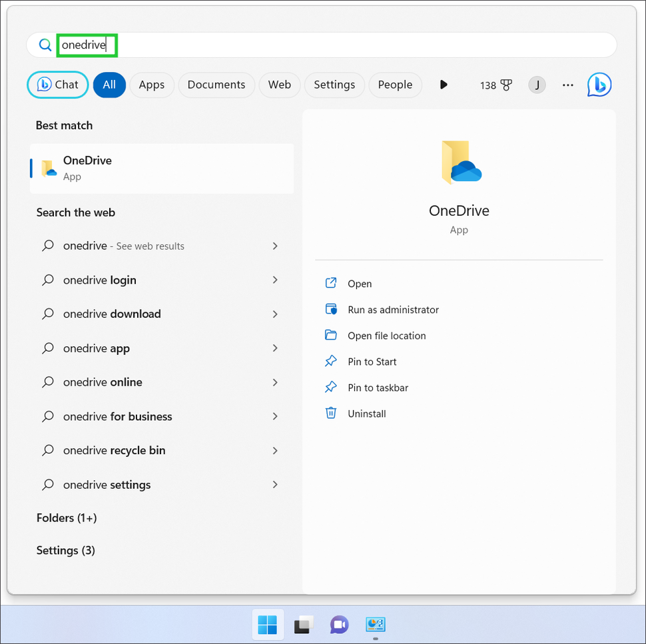This screenshot has width=646, height=644.
Task: Open Microsoft Rewards showing 138 points
Action: (495, 85)
